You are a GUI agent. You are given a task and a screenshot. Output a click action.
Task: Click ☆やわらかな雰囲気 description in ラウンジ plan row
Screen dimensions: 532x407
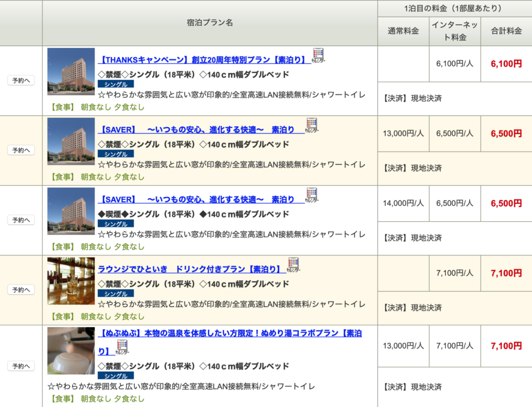click(231, 304)
